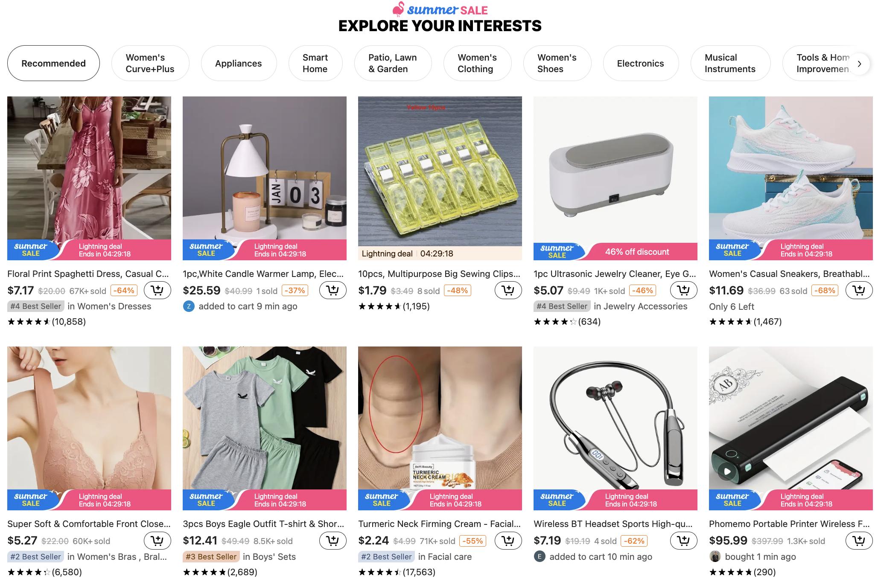
Task: Select the Recommended category tab
Action: (x=53, y=63)
